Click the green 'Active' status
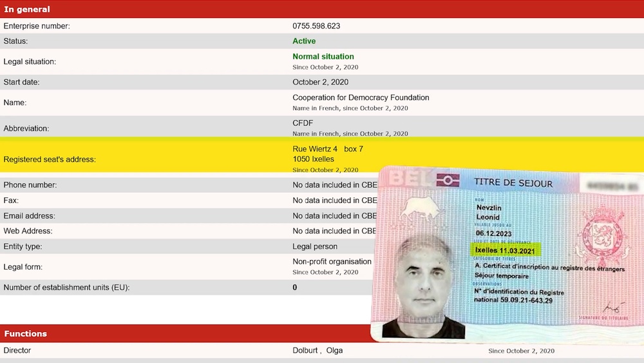This screenshot has height=363, width=644. click(x=304, y=41)
